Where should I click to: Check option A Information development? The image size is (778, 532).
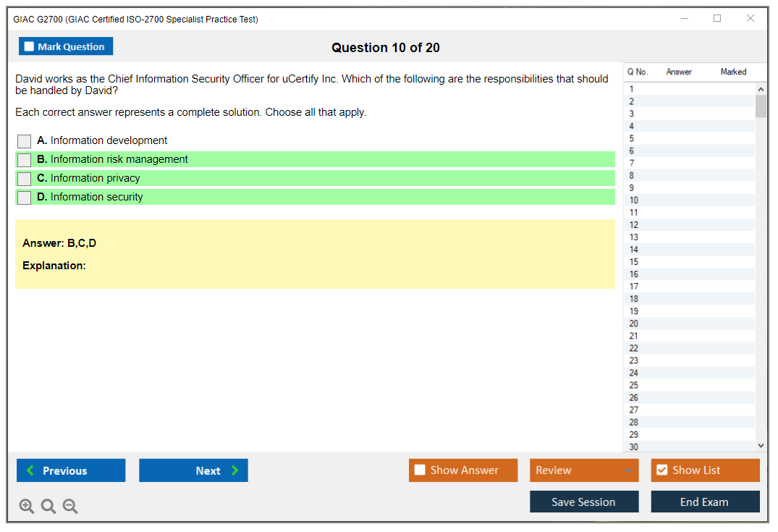coord(24,141)
